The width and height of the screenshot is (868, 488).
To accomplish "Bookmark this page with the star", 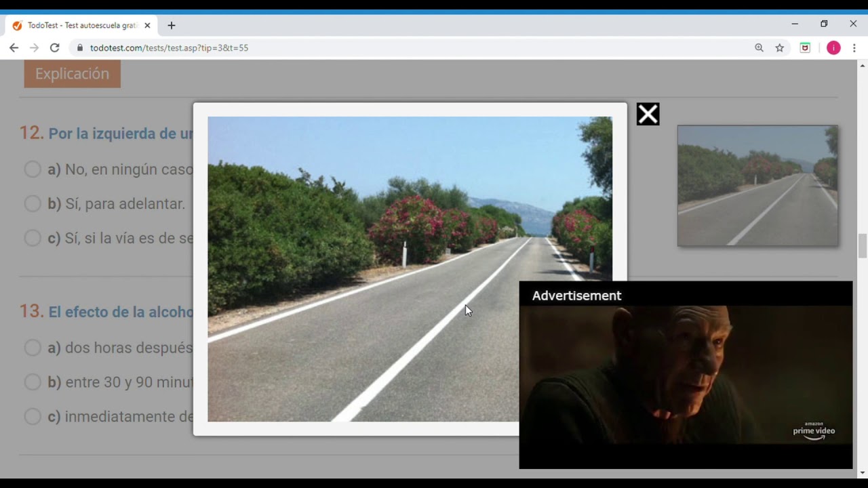I will 780,47.
